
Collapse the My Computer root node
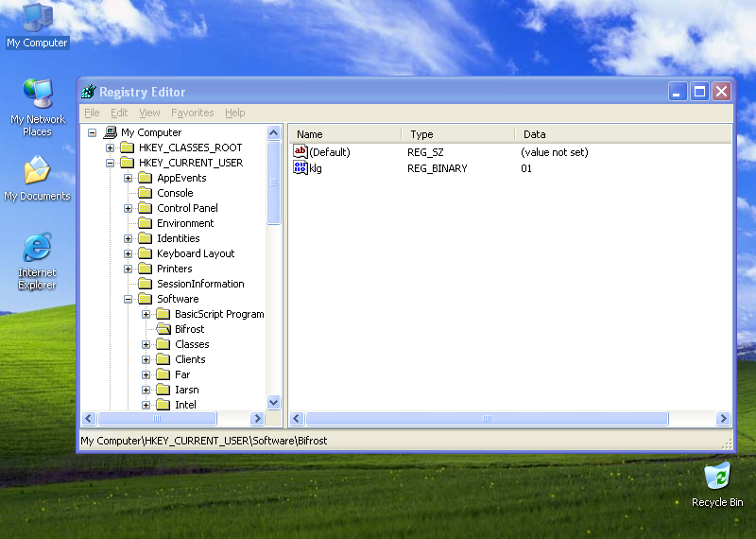click(x=92, y=132)
